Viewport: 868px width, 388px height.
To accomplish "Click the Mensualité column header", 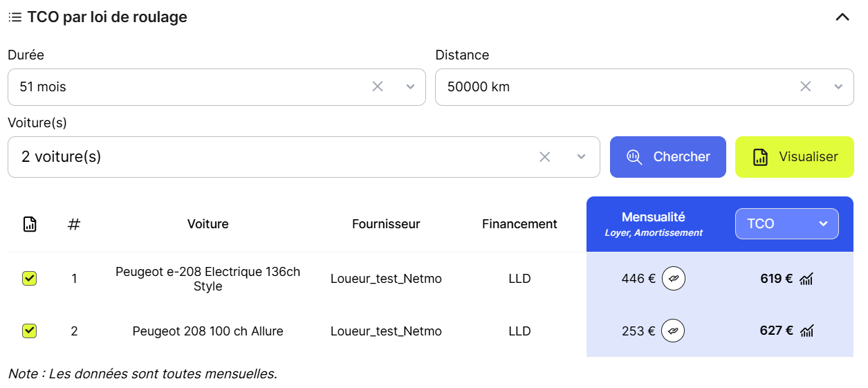I will 653,217.
